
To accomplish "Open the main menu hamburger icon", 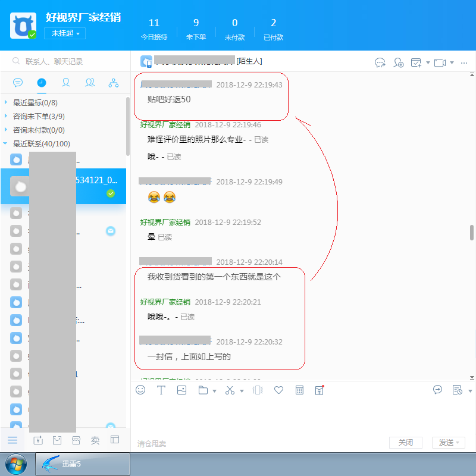I will (12, 440).
